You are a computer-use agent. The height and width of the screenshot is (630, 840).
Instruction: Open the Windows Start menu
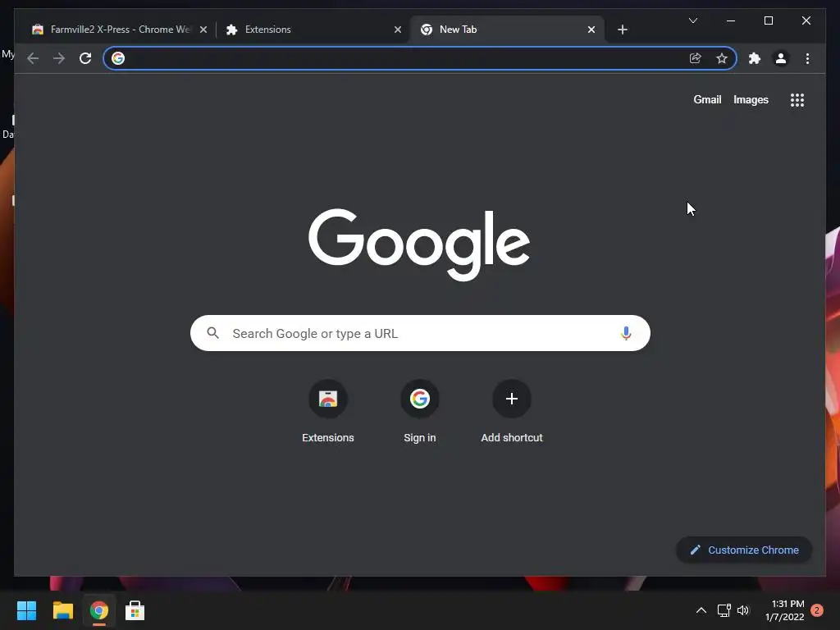pyautogui.click(x=26, y=610)
